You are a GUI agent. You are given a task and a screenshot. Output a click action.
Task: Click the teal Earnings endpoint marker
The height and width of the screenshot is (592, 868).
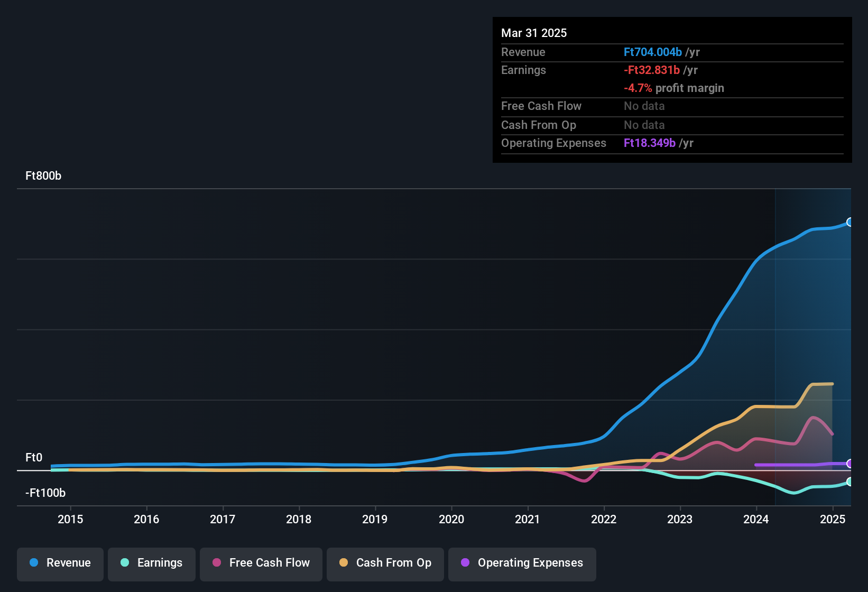(x=849, y=482)
